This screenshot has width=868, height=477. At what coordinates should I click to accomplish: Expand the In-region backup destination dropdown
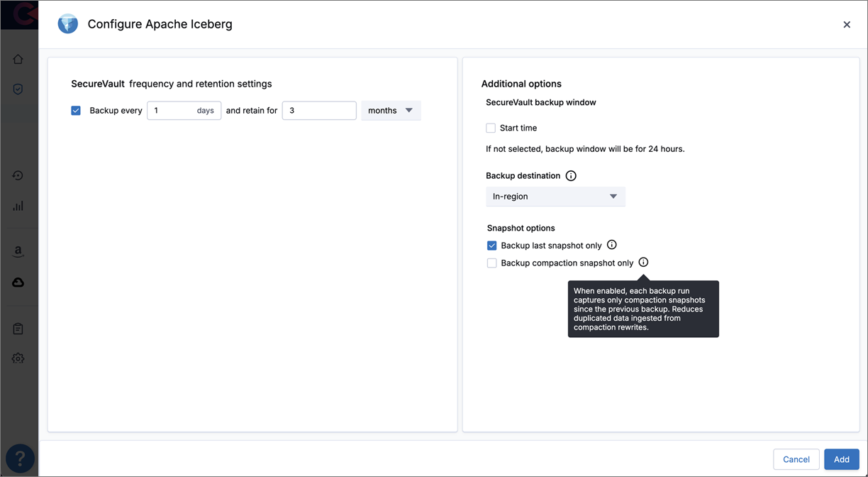[x=555, y=197]
